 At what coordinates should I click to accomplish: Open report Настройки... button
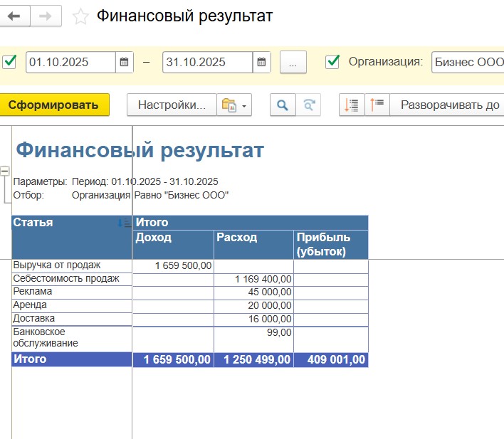[x=172, y=105]
